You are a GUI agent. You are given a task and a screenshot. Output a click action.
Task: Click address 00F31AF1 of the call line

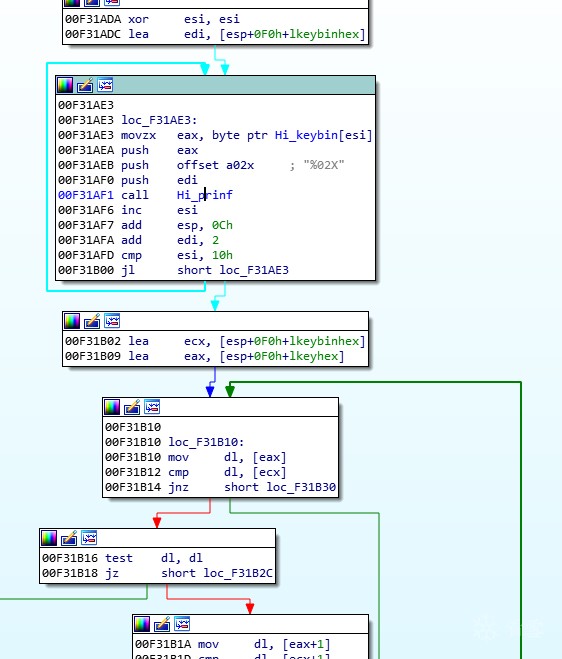86,195
